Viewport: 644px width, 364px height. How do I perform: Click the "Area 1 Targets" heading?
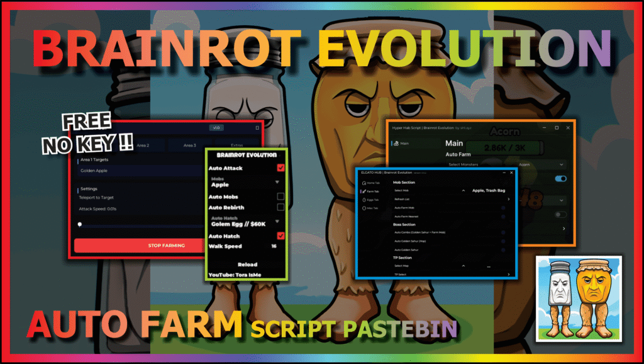click(x=94, y=159)
